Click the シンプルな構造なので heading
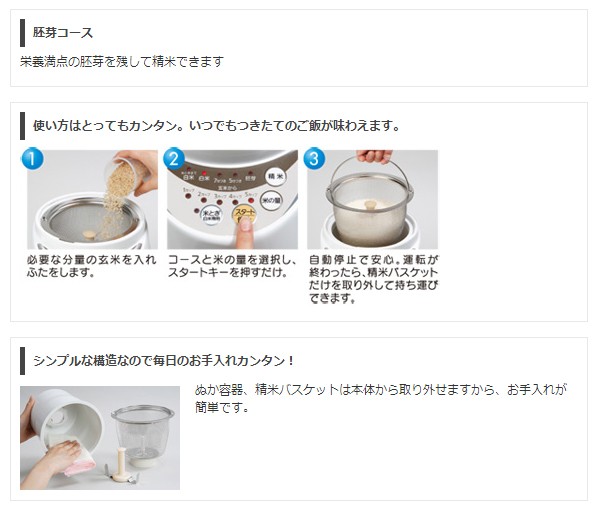 coord(163,361)
